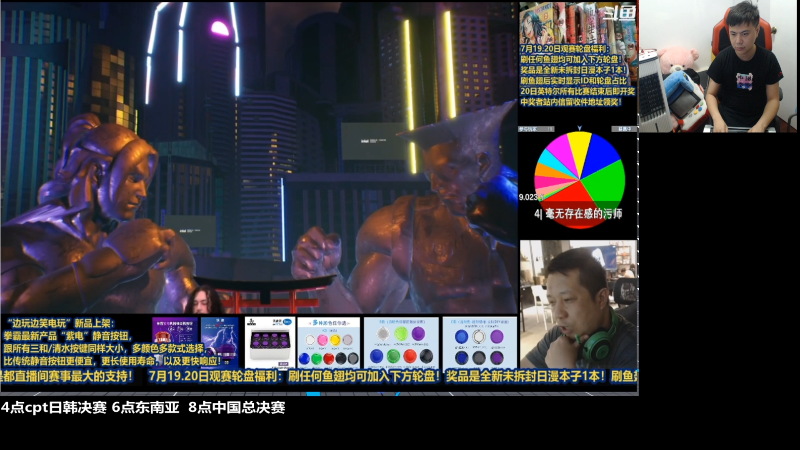Screen dimensions: 800x450
Task: Click the overlay line 7月19.20日观赛轮盘福利 by the wheel
Action: [565, 49]
